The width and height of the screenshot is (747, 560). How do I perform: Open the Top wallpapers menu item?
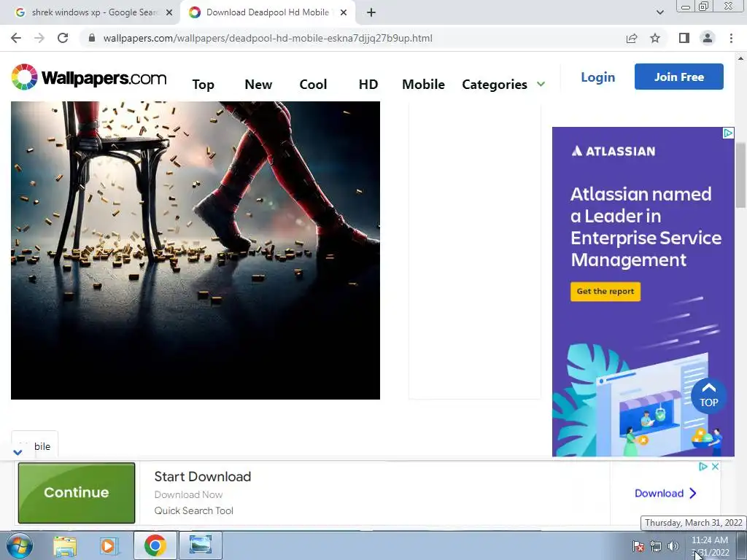203,85
